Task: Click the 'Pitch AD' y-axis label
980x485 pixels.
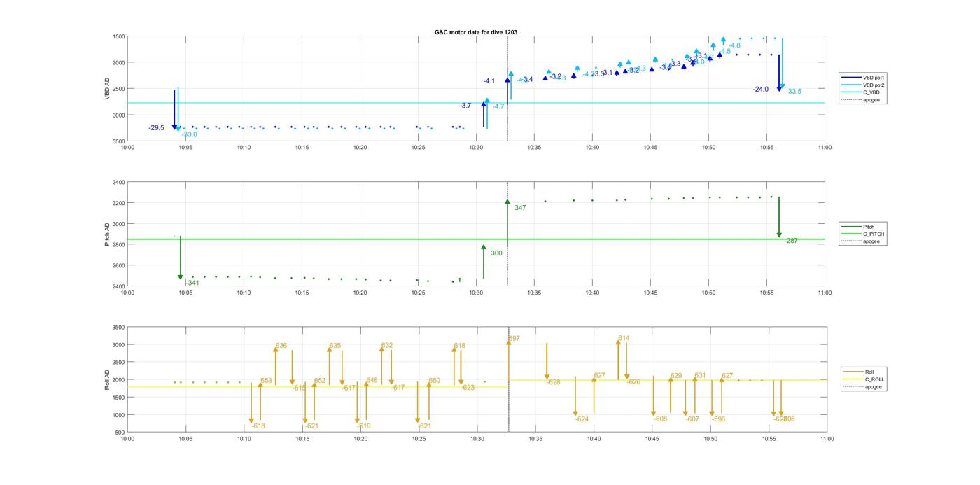Action: click(108, 234)
